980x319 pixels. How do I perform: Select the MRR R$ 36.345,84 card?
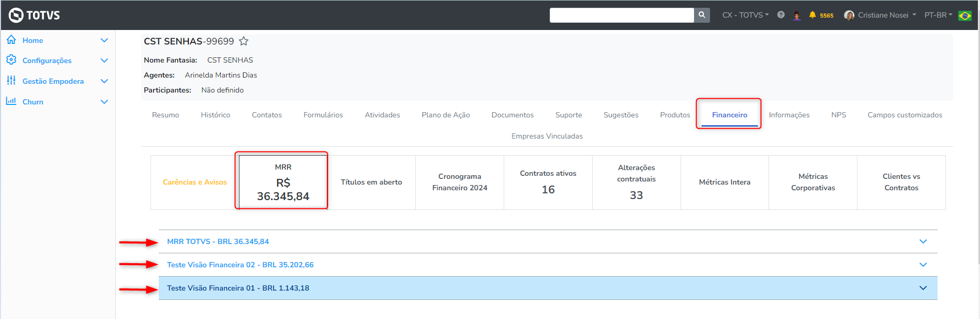click(x=283, y=183)
